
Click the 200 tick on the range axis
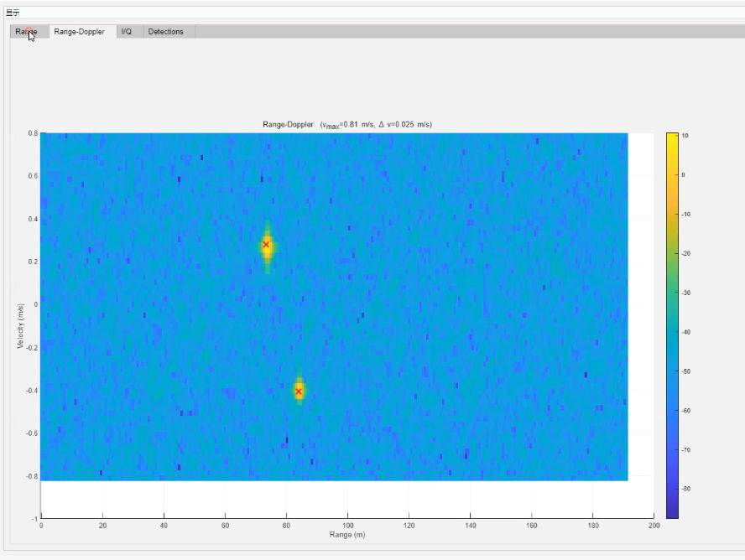pyautogui.click(x=654, y=526)
